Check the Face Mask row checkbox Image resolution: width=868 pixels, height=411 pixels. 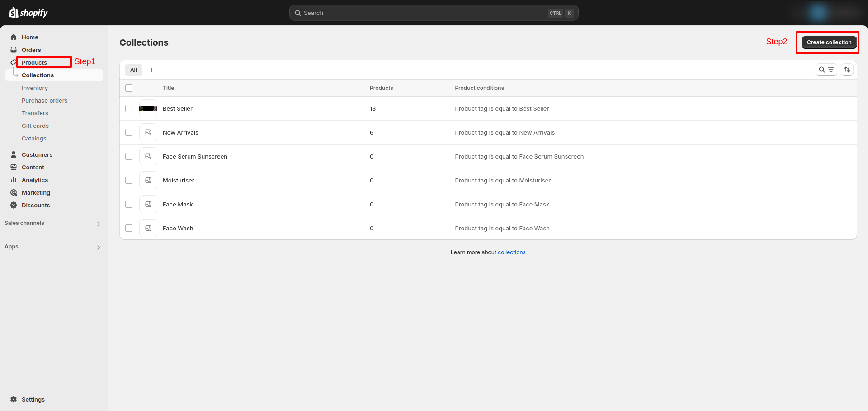pyautogui.click(x=129, y=204)
